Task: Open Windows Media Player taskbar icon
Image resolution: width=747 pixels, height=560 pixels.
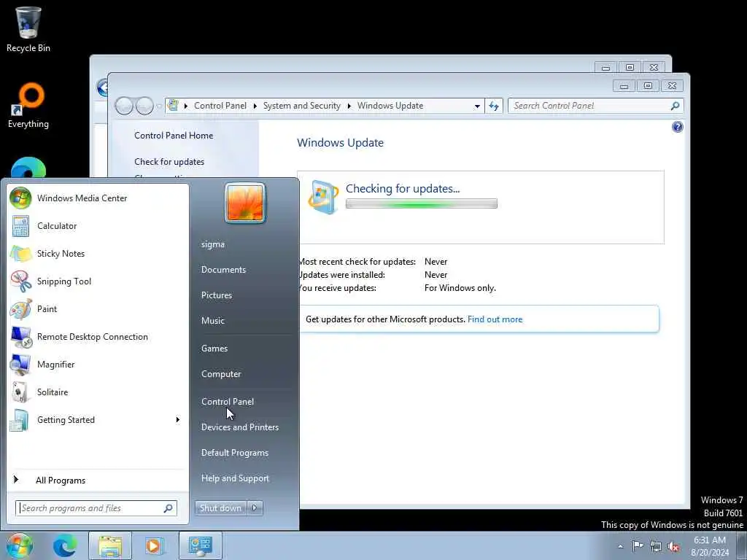Action: pyautogui.click(x=154, y=545)
